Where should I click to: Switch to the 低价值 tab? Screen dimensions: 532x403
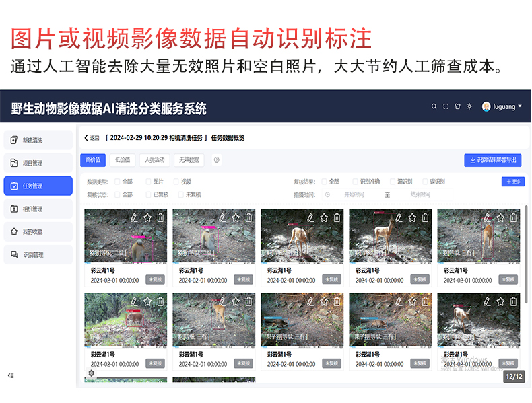[x=123, y=160]
